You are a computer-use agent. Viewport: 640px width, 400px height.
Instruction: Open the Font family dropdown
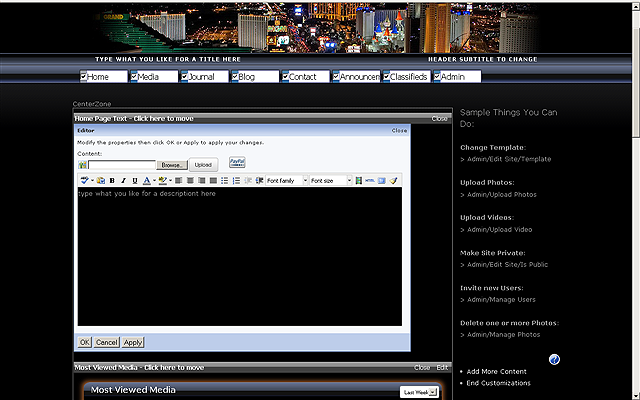285,181
